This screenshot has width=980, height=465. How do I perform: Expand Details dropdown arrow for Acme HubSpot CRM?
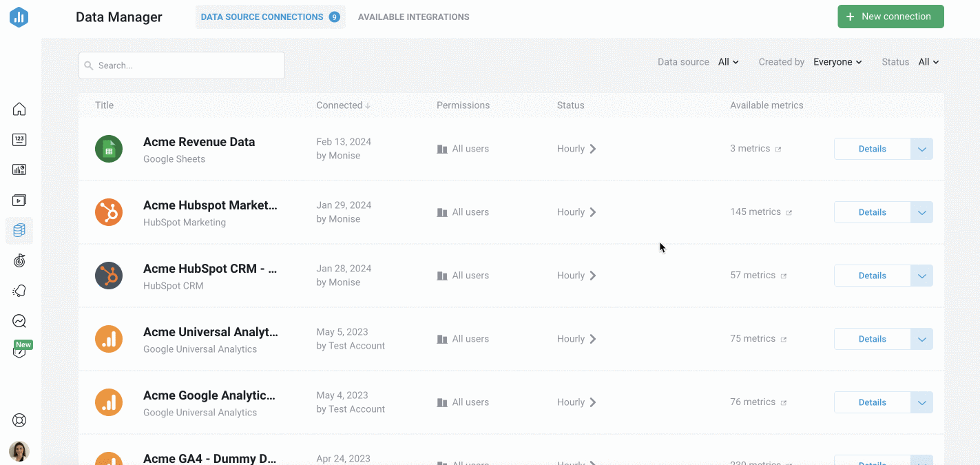pyautogui.click(x=922, y=276)
